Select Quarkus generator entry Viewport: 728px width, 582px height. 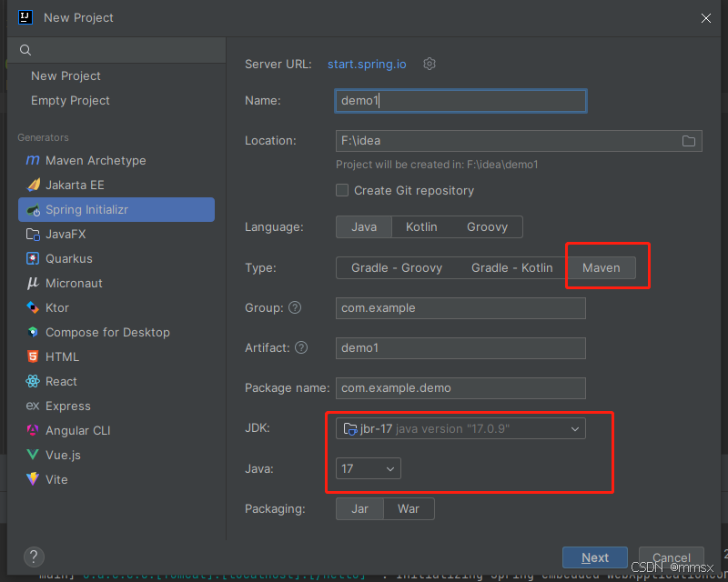116,258
